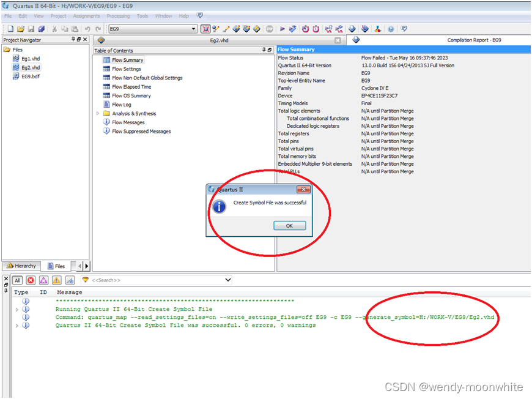The width and height of the screenshot is (532, 399).
Task: Click the Cut scissors icon
Action: pyautogui.click(x=54, y=29)
